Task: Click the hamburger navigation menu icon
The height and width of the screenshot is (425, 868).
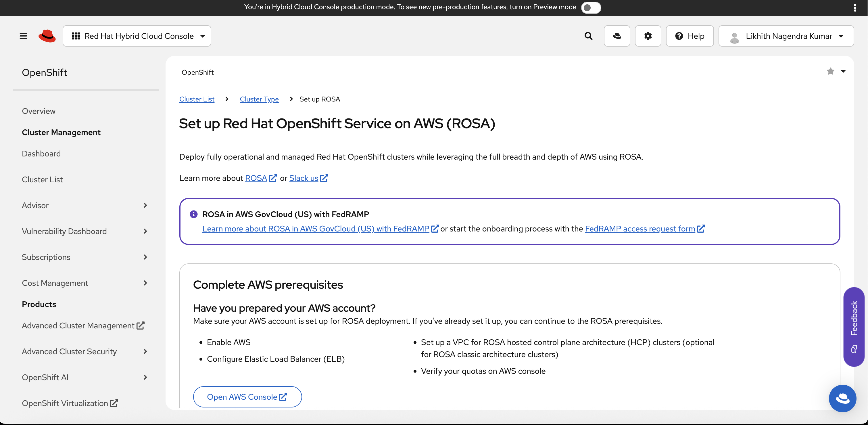Action: click(x=23, y=36)
